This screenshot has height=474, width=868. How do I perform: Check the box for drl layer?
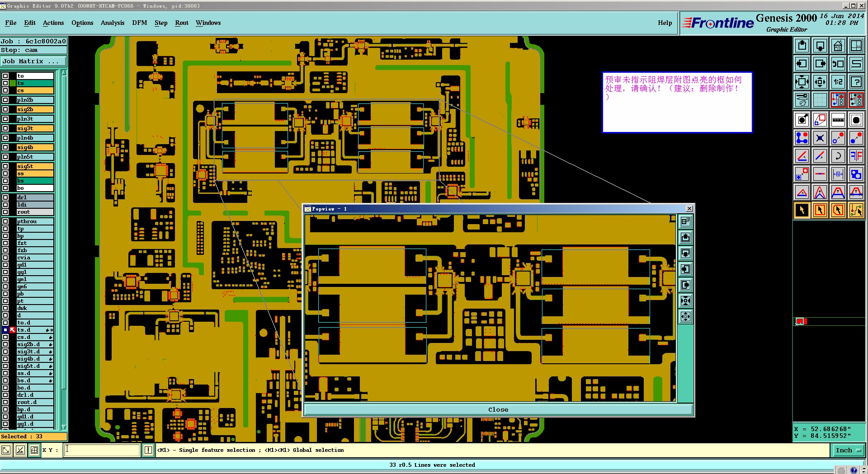[5, 197]
